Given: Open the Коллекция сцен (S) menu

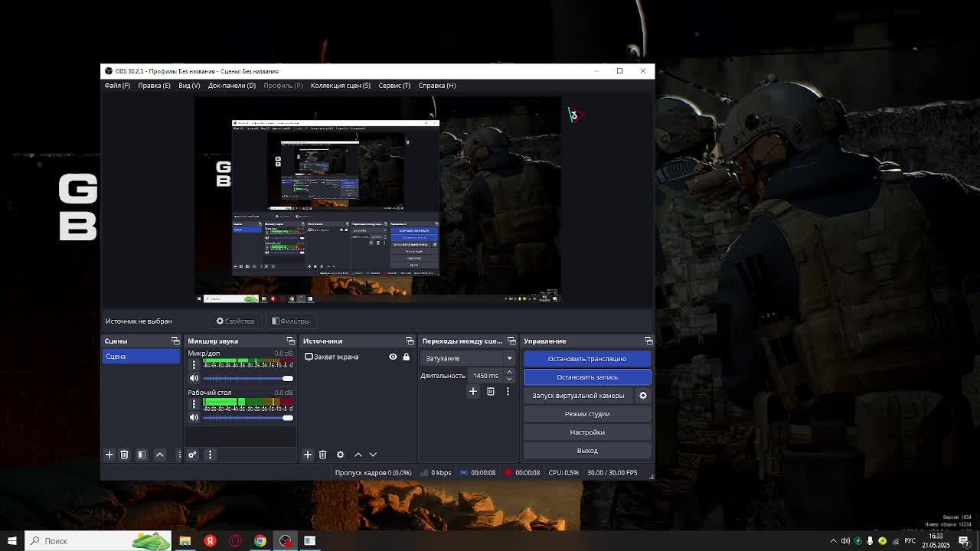Looking at the screenshot, I should click(340, 86).
